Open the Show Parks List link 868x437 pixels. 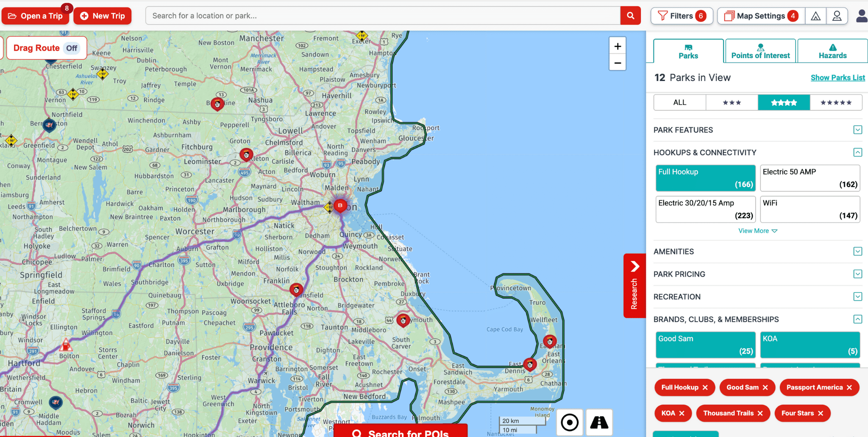coord(837,78)
